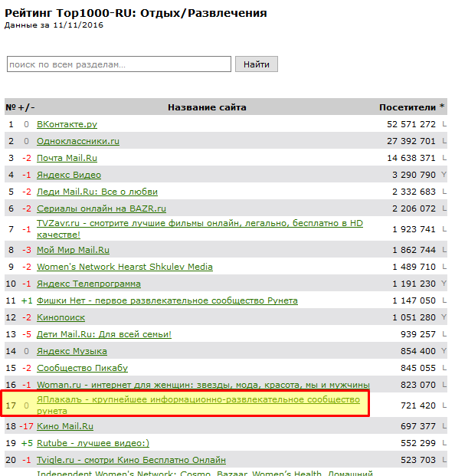Open Women's Network Hearst Shkulev Media link
This screenshot has width=455, height=476.
pyautogui.click(x=125, y=267)
